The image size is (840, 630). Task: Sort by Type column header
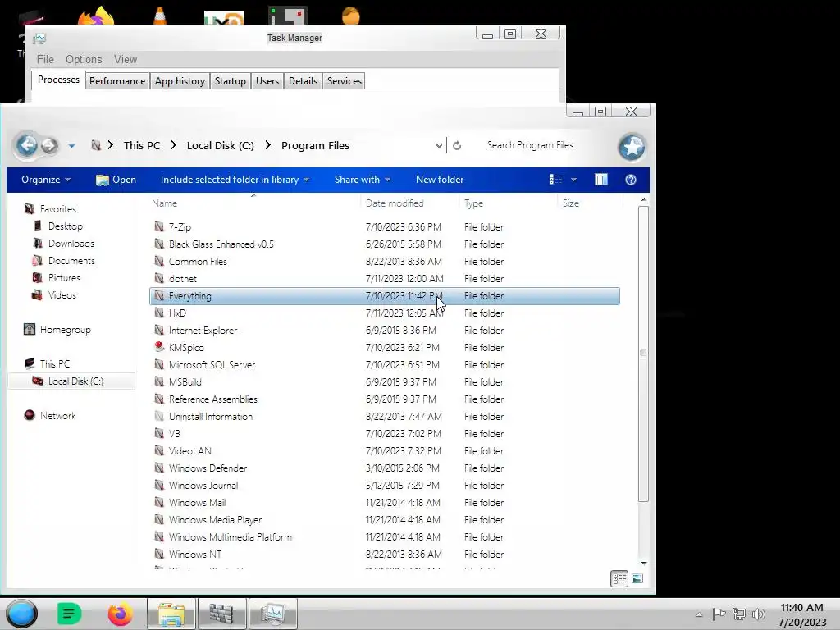[473, 203]
